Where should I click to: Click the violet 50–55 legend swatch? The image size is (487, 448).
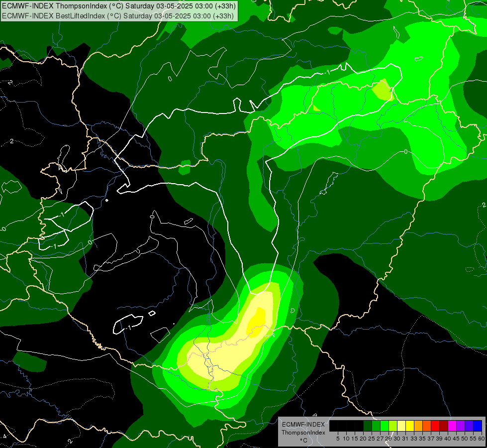pyautogui.click(x=469, y=426)
